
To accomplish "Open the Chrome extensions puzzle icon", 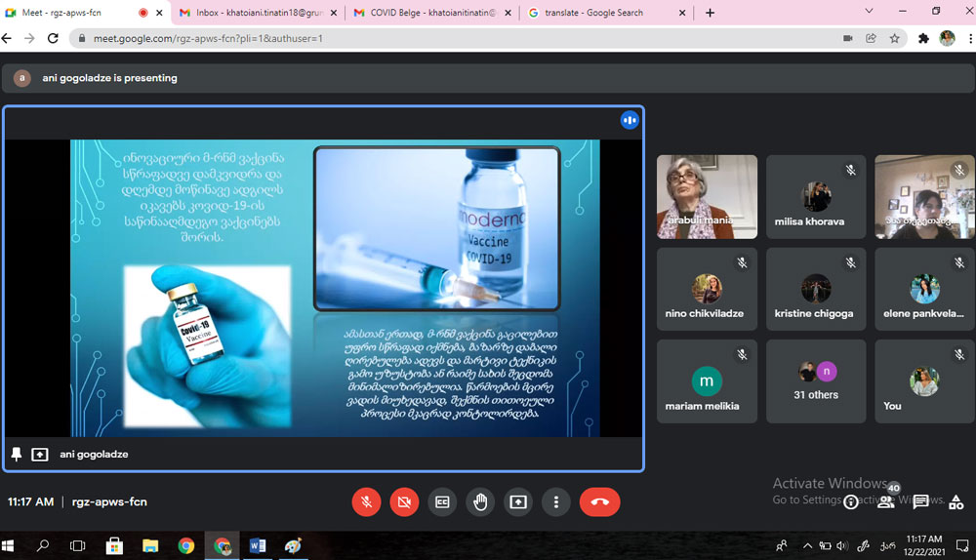I will point(923,38).
